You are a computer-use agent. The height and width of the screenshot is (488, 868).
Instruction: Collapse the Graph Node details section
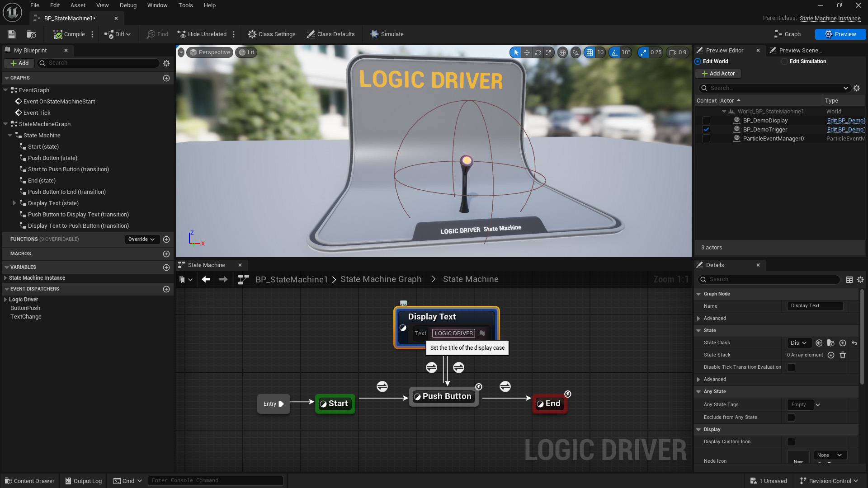699,294
